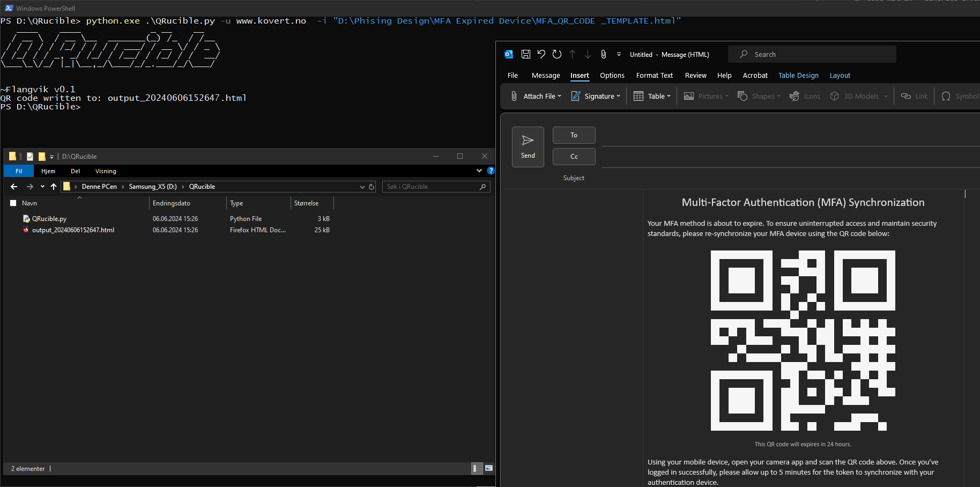
Task: Click Samsung_X5 (D:) in address path
Action: click(x=153, y=187)
